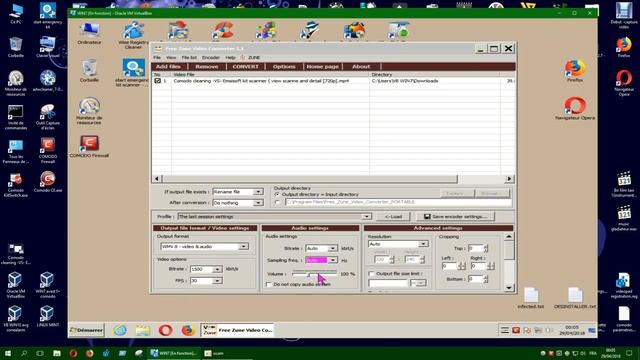Click file list horizontal scrollbar right arrow
This screenshot has height=360, width=640.
pyautogui.click(x=509, y=178)
